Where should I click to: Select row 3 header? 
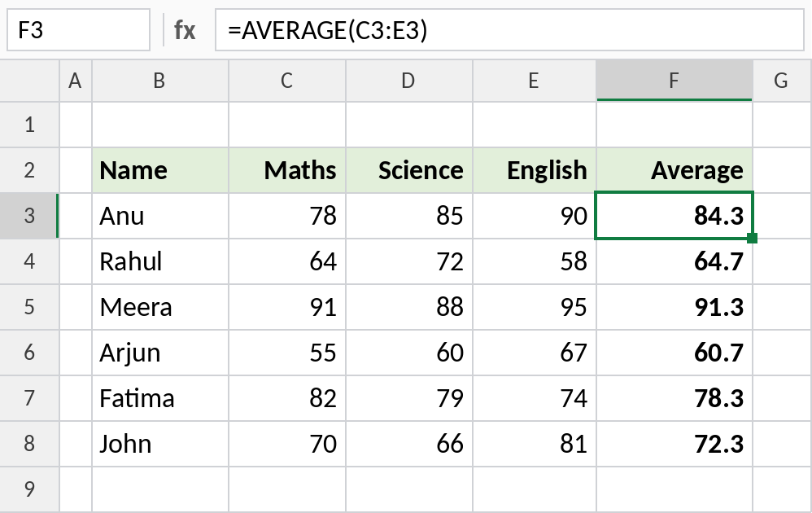pyautogui.click(x=29, y=216)
